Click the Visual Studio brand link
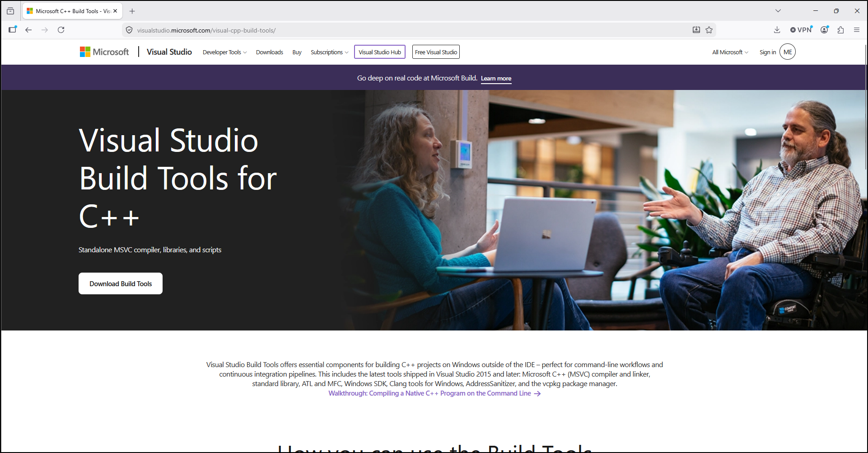The width and height of the screenshot is (868, 453). [169, 52]
